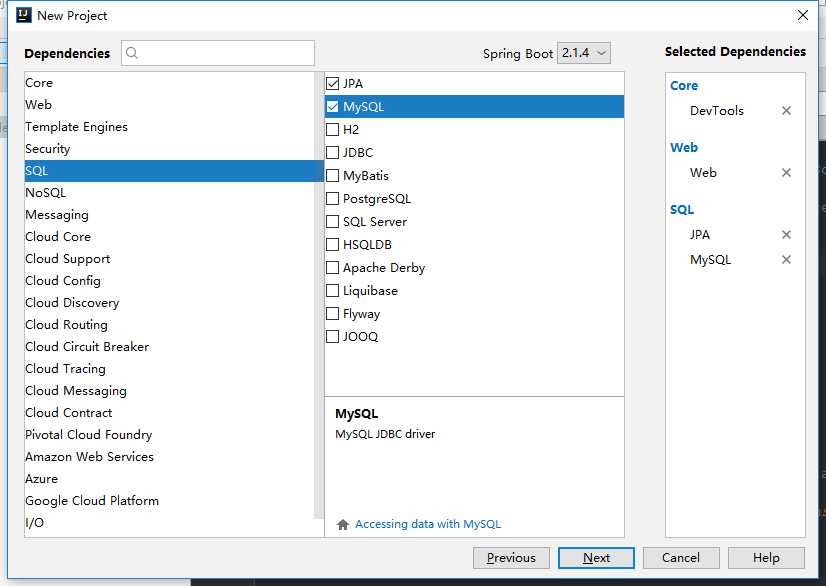
Task: Click the IntelliJ IDEA logo in the title bar
Action: point(24,15)
